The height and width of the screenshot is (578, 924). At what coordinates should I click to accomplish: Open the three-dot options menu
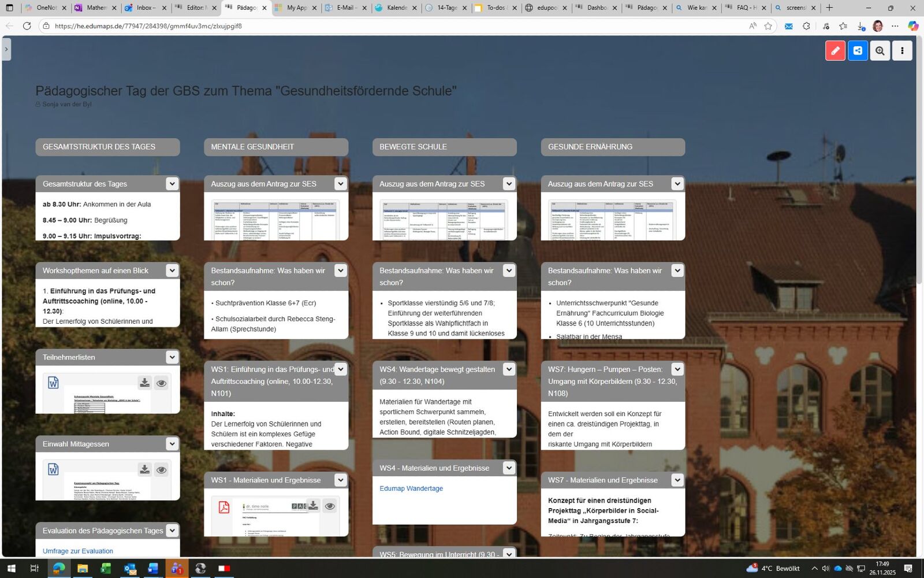(x=902, y=51)
